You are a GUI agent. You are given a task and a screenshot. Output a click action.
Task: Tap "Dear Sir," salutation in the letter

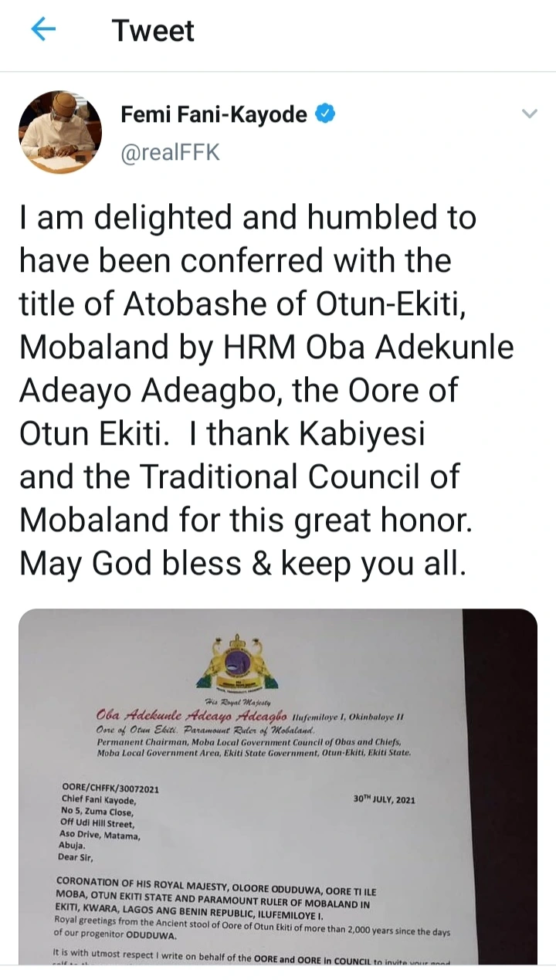point(80,856)
